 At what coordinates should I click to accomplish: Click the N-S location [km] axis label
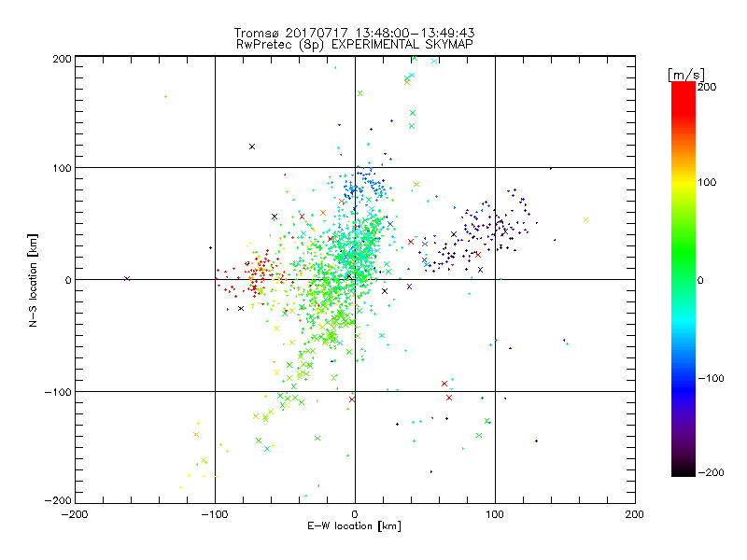(33, 280)
